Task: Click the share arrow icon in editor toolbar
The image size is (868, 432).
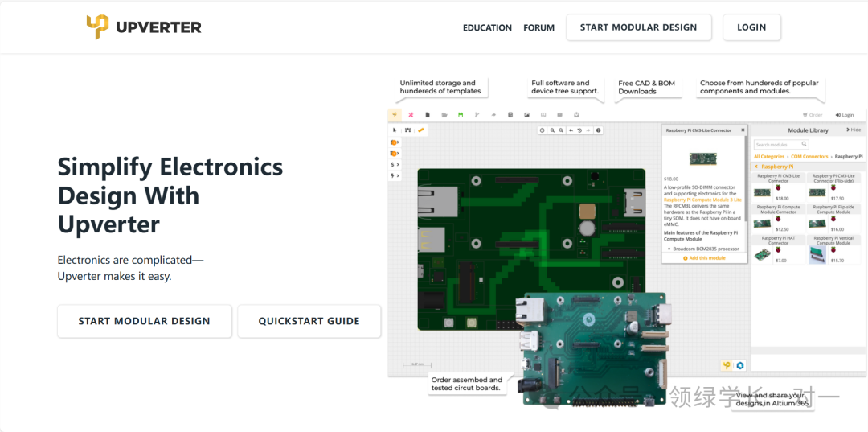Action: click(493, 115)
